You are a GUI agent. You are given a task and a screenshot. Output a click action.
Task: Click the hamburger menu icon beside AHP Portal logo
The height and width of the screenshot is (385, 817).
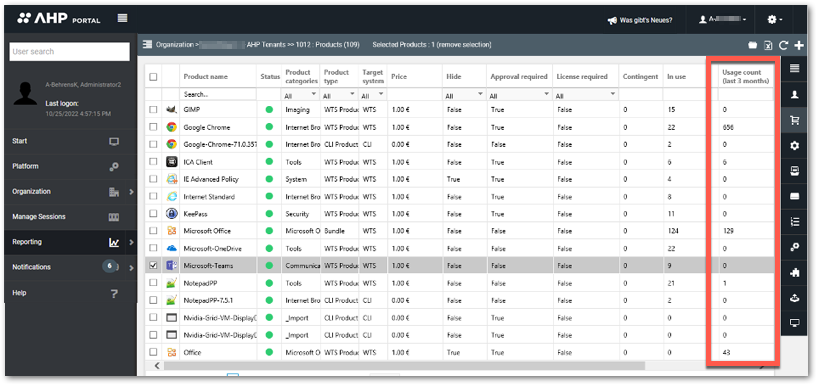point(122,19)
